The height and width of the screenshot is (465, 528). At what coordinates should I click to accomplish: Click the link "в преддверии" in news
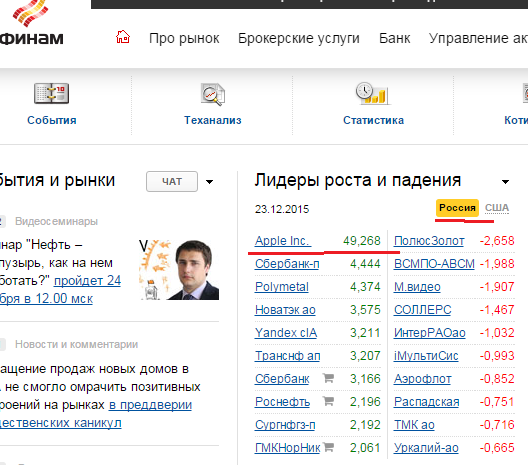[151, 405]
